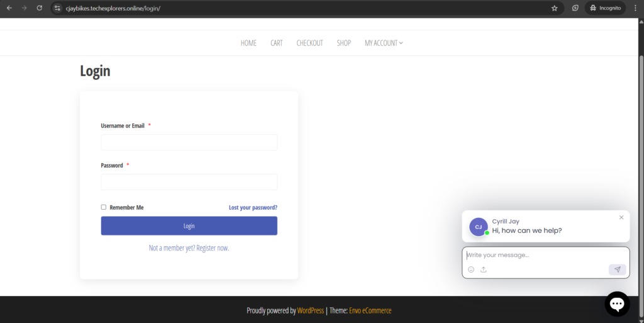
Task: Go back to the previous page
Action: [9, 8]
